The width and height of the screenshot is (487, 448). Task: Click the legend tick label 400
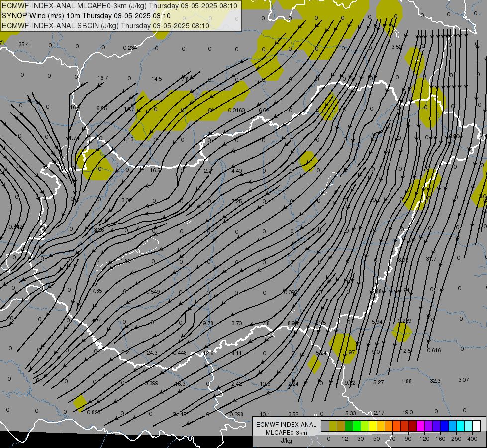click(472, 439)
